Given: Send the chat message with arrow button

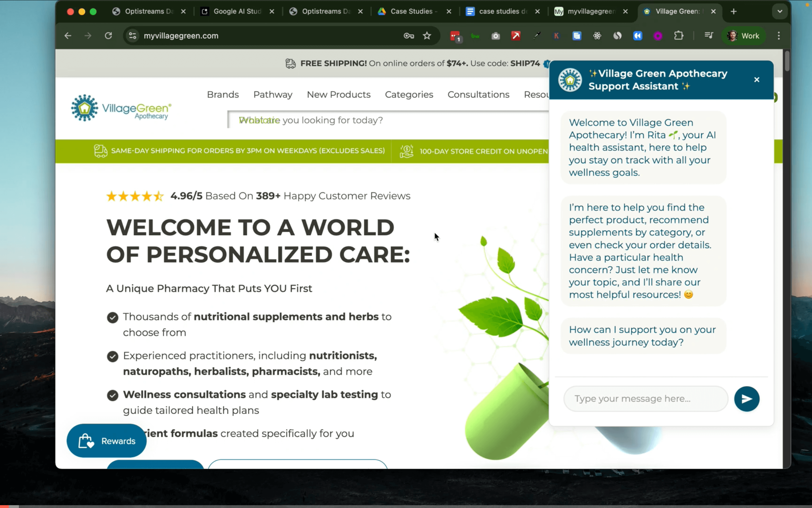Looking at the screenshot, I should coord(747,399).
